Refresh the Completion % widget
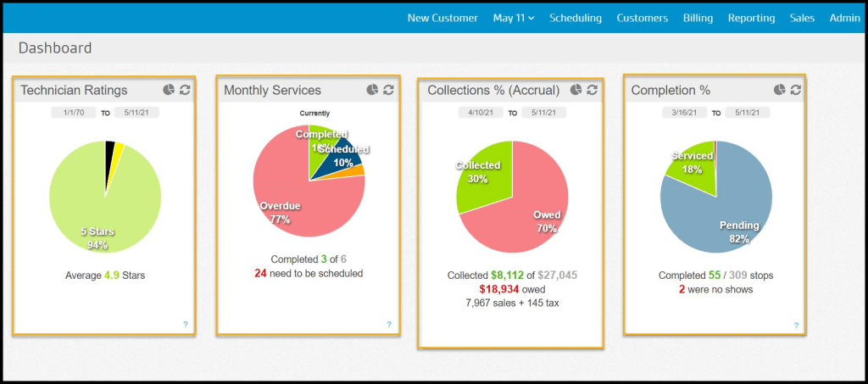The width and height of the screenshot is (868, 384). click(796, 90)
